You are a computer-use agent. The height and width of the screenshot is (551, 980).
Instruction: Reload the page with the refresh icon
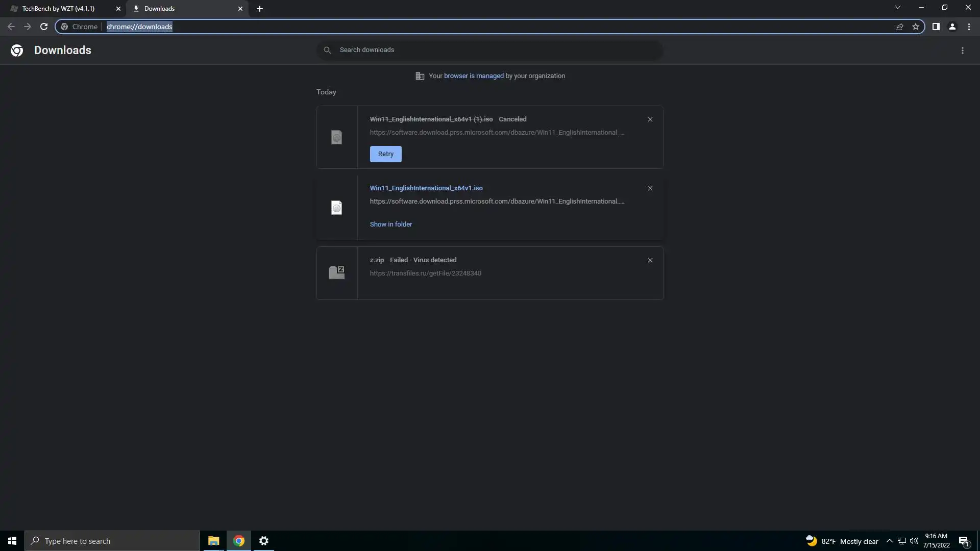pyautogui.click(x=44, y=27)
